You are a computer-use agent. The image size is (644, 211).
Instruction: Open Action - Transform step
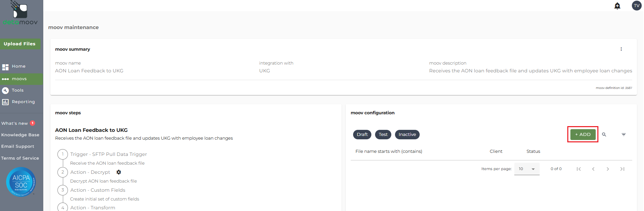(x=93, y=208)
